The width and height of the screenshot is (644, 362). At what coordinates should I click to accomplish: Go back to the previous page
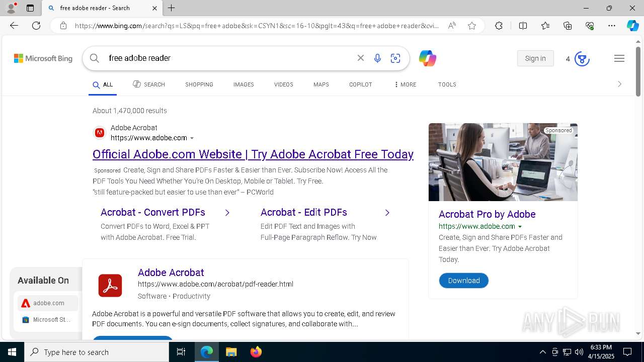pyautogui.click(x=14, y=26)
